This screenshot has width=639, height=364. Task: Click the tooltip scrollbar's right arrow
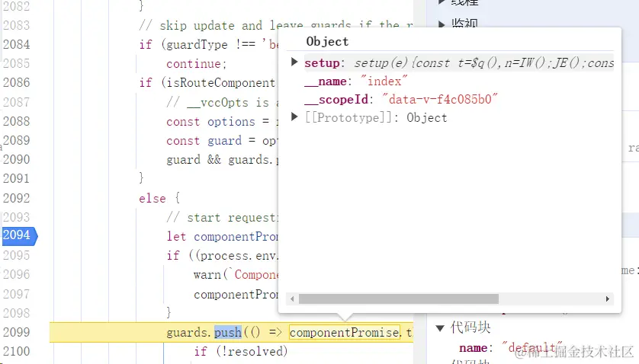point(607,299)
